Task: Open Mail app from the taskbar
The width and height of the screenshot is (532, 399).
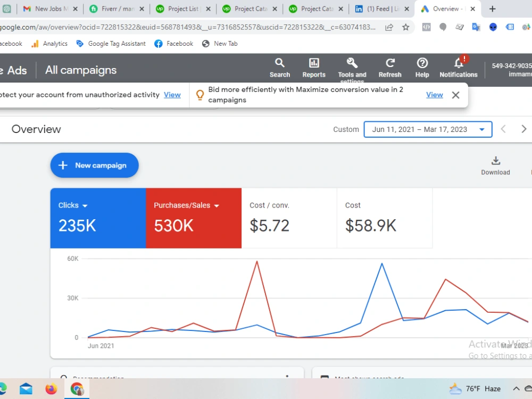Action: (26, 389)
